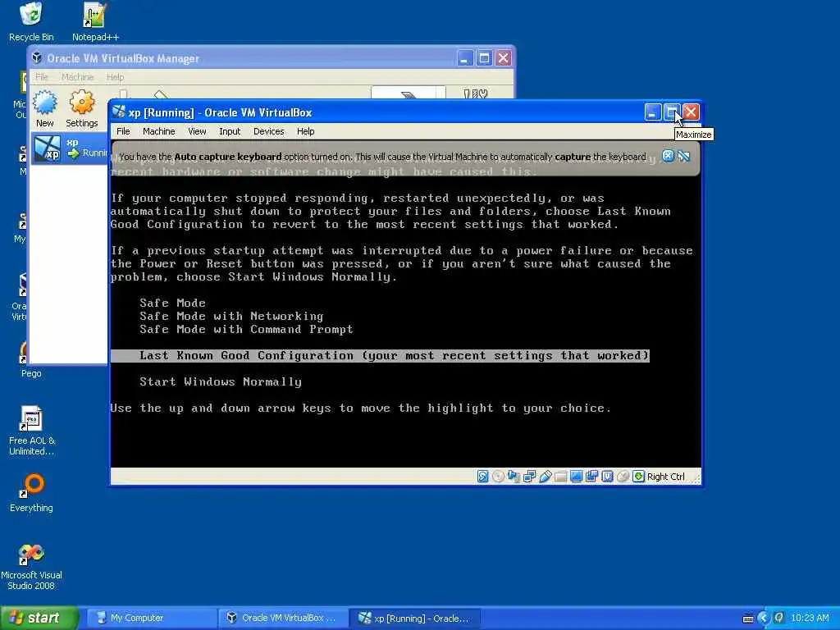Maximize the VirtualBox Manager window
Image resolution: width=840 pixels, height=630 pixels.
click(x=484, y=58)
